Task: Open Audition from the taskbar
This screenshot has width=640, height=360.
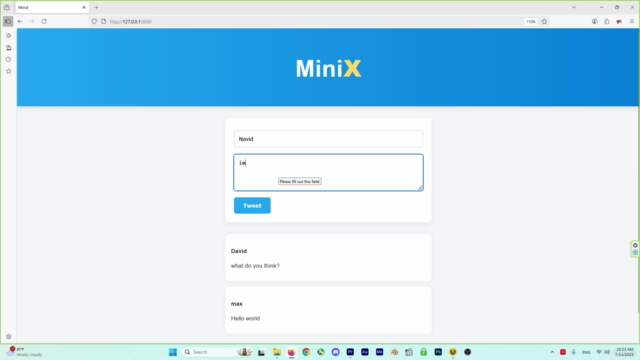Action: click(x=365, y=352)
